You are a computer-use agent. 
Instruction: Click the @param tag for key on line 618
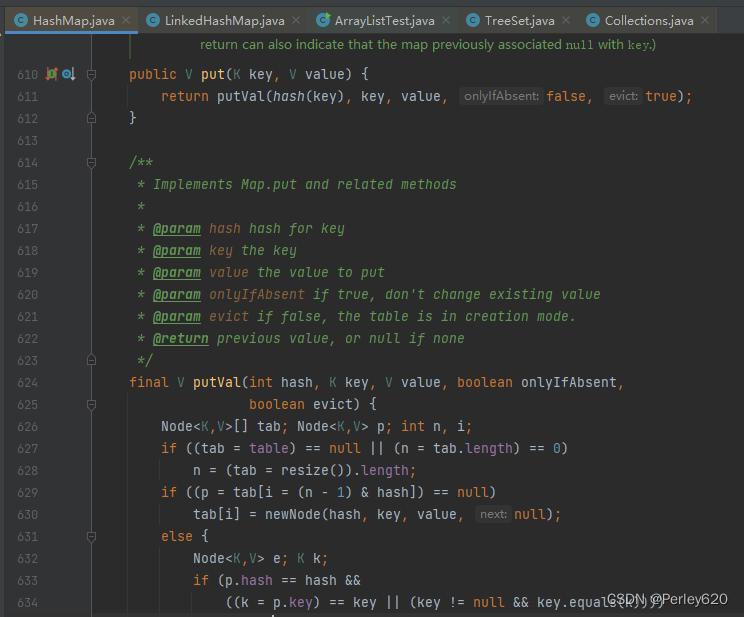177,251
